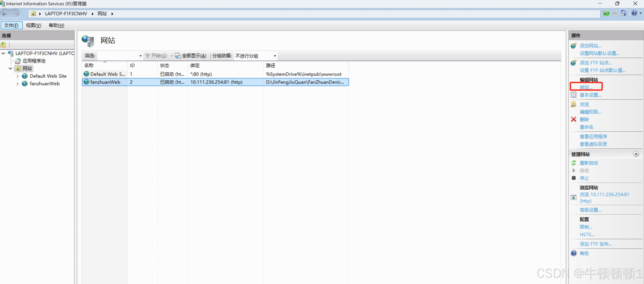Open the help question mark icon top right
Viewport: 644px width, 284px height.
pos(634,13)
